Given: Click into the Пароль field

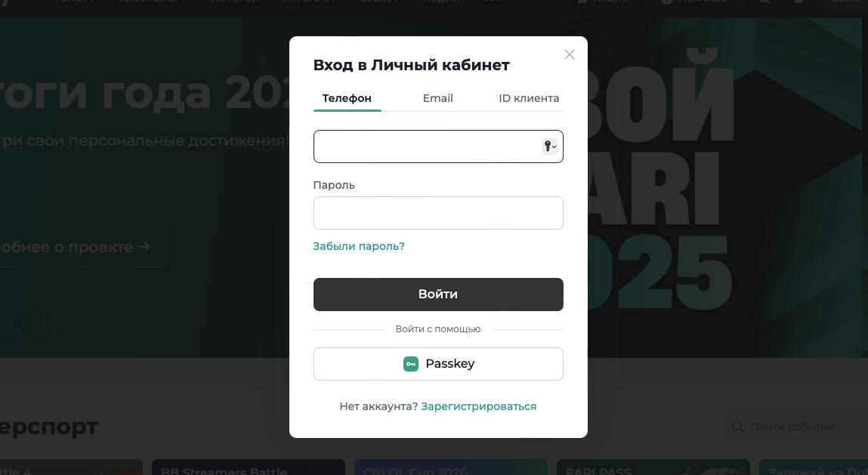Looking at the screenshot, I should pyautogui.click(x=438, y=213).
